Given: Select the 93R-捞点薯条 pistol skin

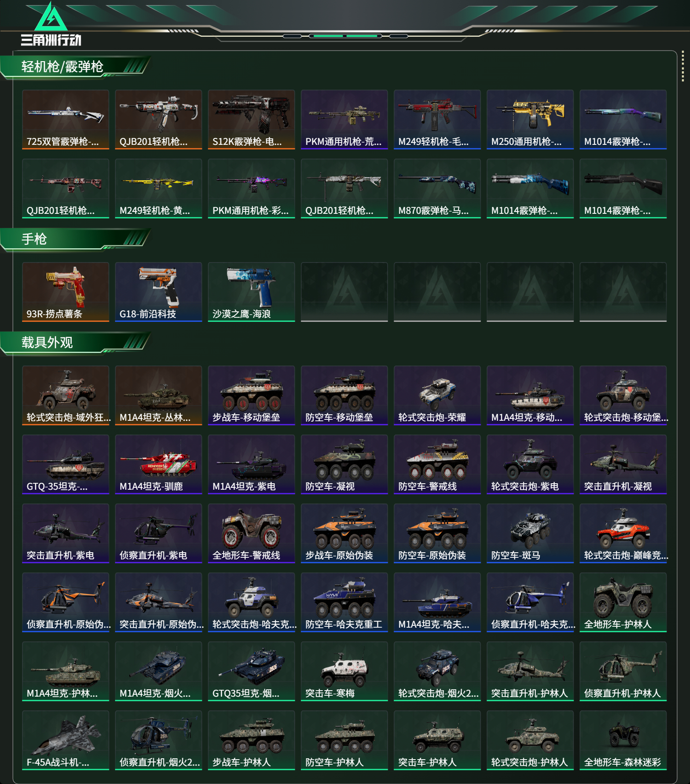Looking at the screenshot, I should coord(66,292).
